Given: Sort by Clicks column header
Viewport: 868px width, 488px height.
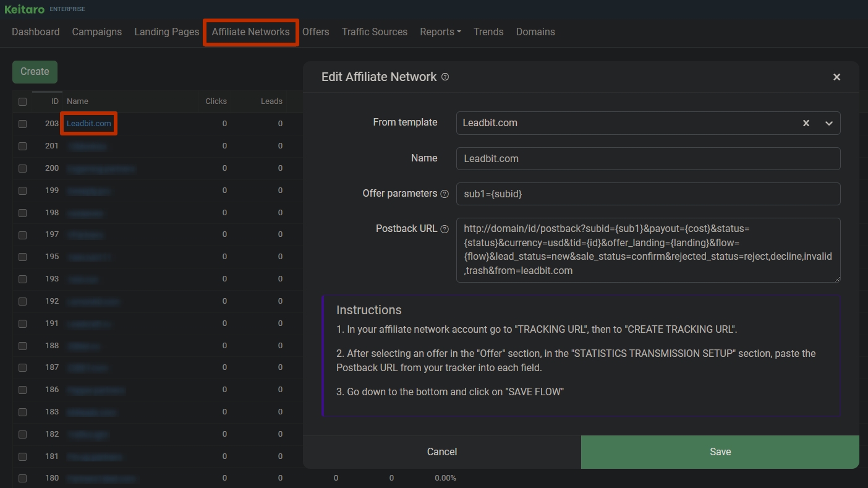Looking at the screenshot, I should pos(216,101).
